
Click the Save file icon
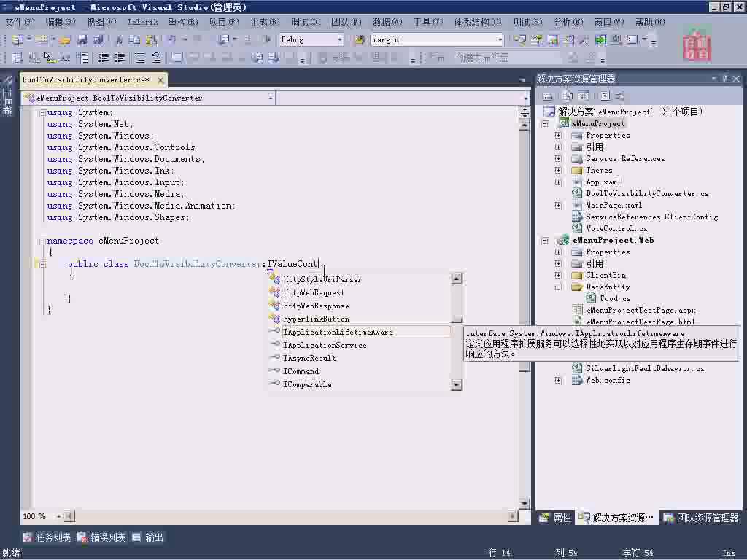click(x=82, y=40)
